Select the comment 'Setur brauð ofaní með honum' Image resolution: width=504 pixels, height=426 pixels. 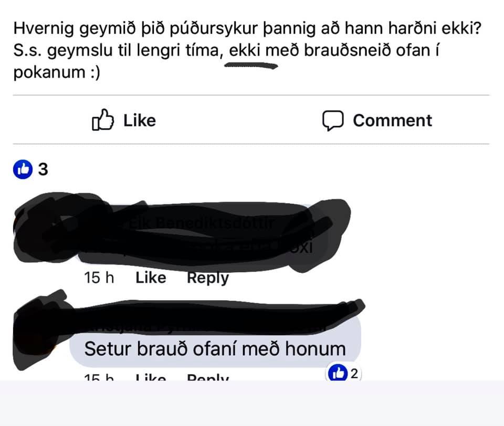click(215, 349)
